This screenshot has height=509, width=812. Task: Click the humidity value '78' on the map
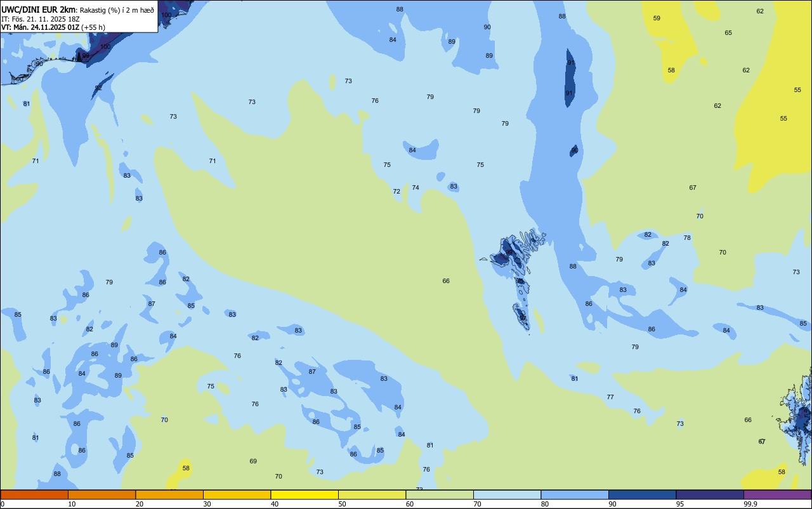click(x=687, y=238)
